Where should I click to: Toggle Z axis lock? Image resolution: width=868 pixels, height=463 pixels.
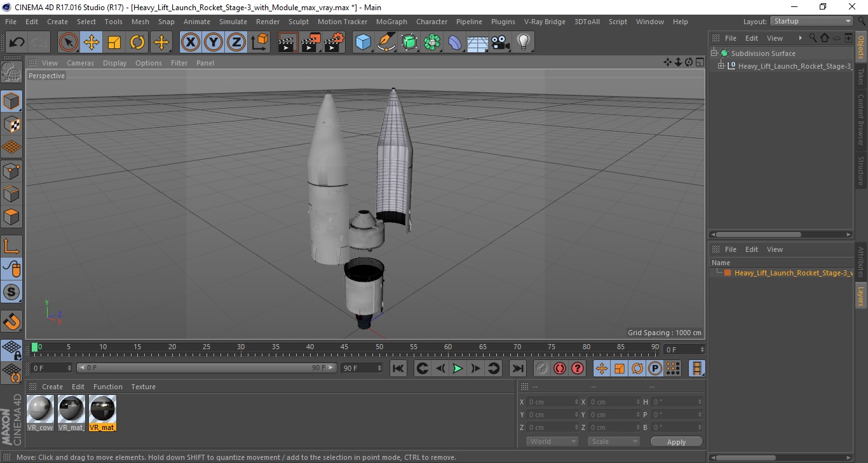pyautogui.click(x=236, y=43)
